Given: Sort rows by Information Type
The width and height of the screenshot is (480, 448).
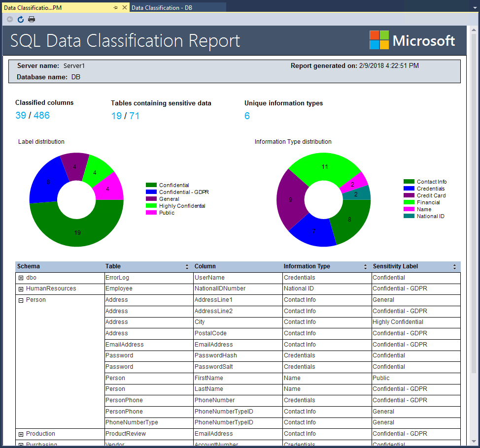Looking at the screenshot, I should (x=365, y=266).
